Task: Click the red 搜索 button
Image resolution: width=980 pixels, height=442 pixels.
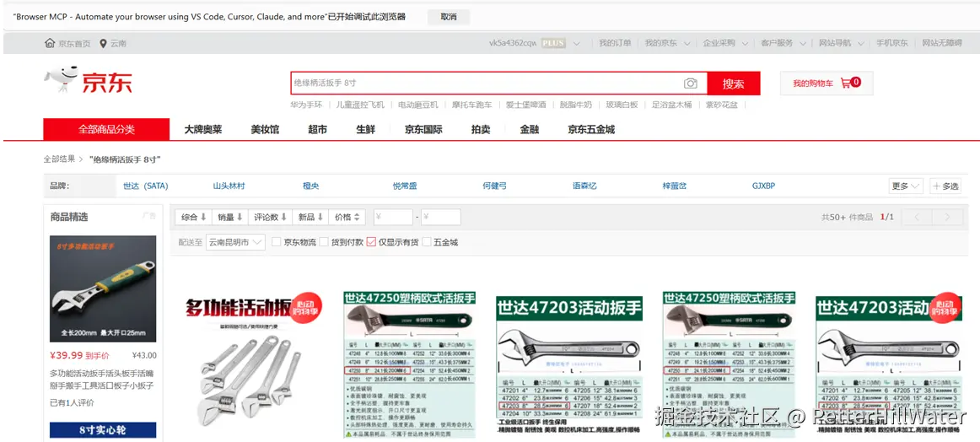Action: tap(734, 84)
